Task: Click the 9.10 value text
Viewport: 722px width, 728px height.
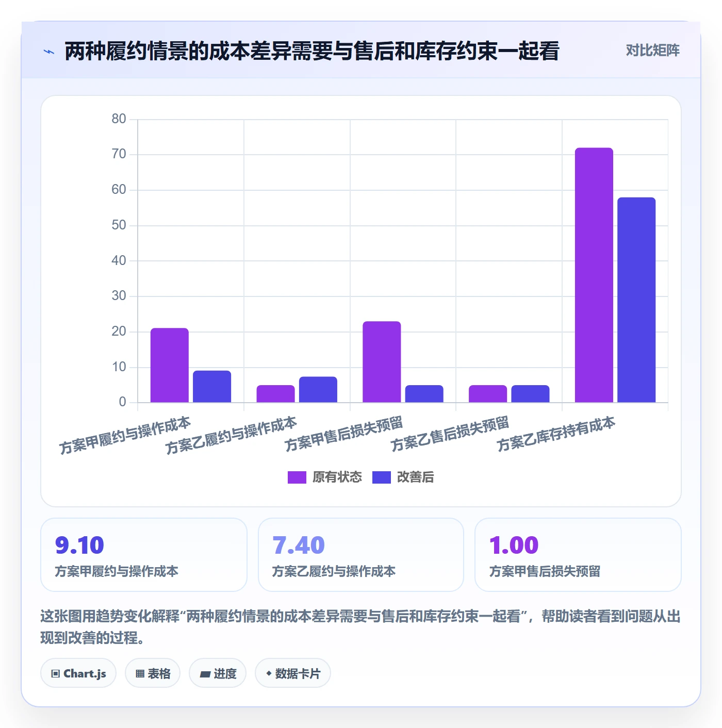Action: click(79, 545)
